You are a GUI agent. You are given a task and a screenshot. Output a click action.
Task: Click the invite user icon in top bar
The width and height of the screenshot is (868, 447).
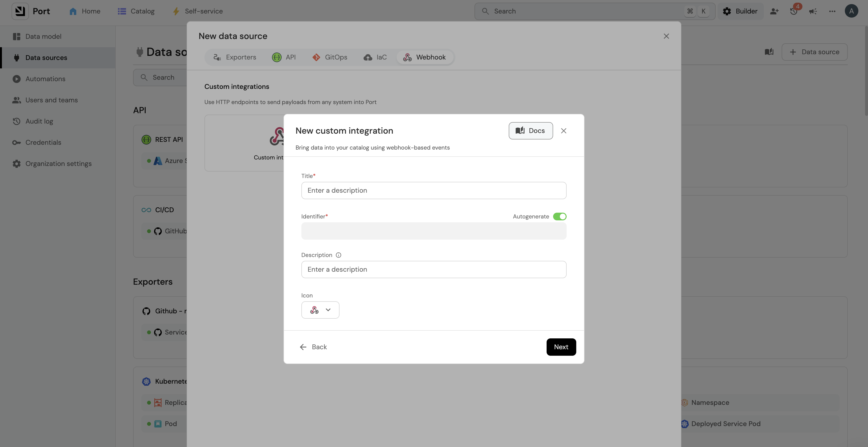(x=774, y=11)
